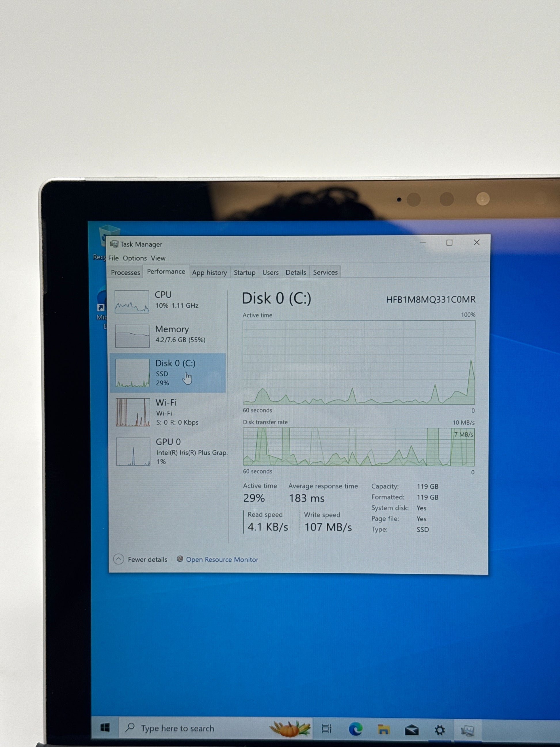The height and width of the screenshot is (747, 560).
Task: Switch to the Processes tab
Action: click(x=125, y=273)
